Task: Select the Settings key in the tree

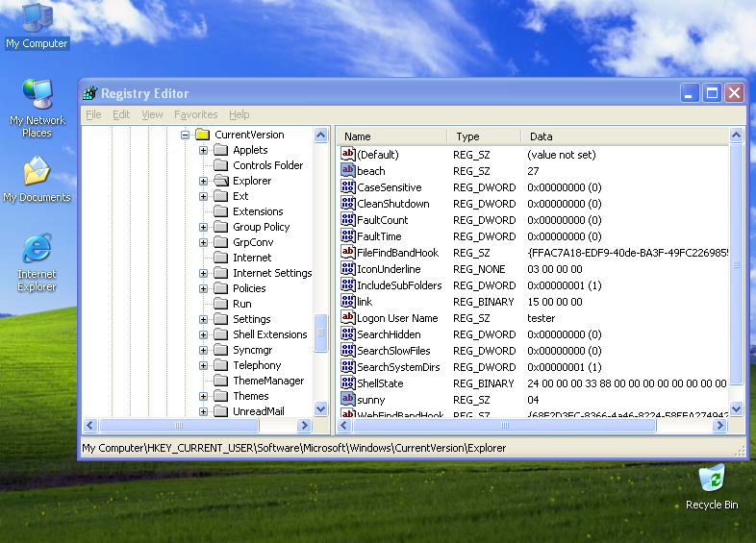Action: click(x=252, y=319)
